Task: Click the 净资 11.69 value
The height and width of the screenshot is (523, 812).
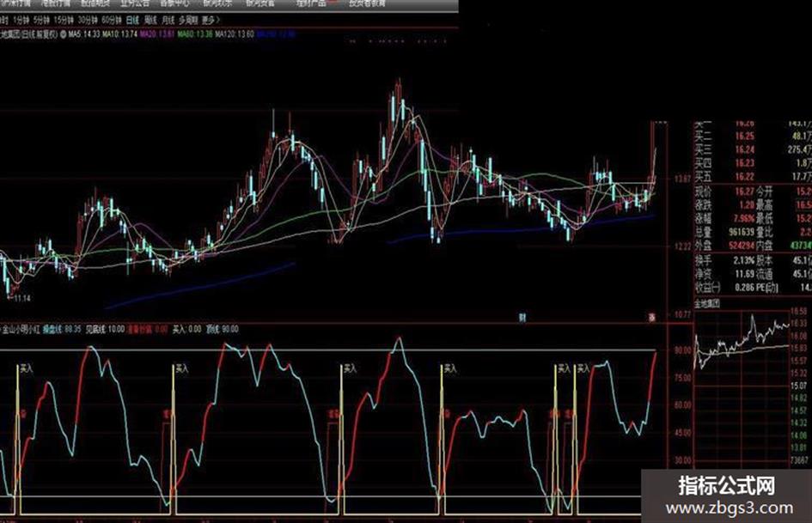Action: point(745,273)
